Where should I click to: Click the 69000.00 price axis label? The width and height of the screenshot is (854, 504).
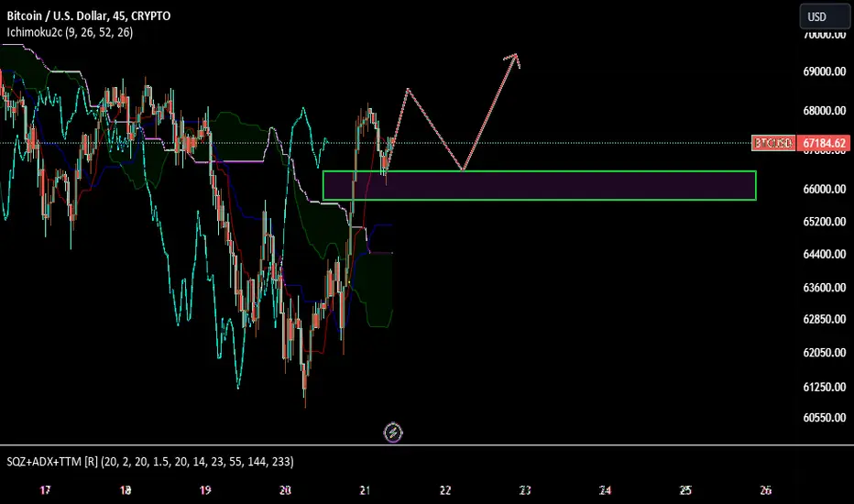[x=824, y=71]
